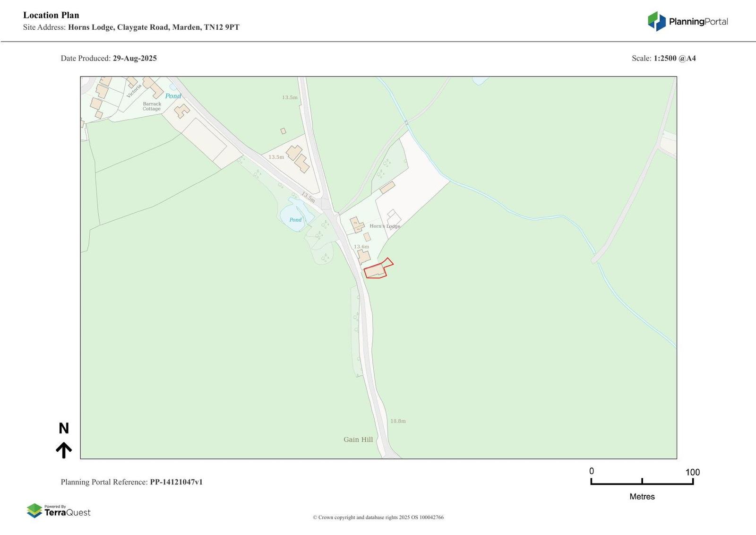
Task: Click the Gain Hill map label
Action: click(x=358, y=440)
